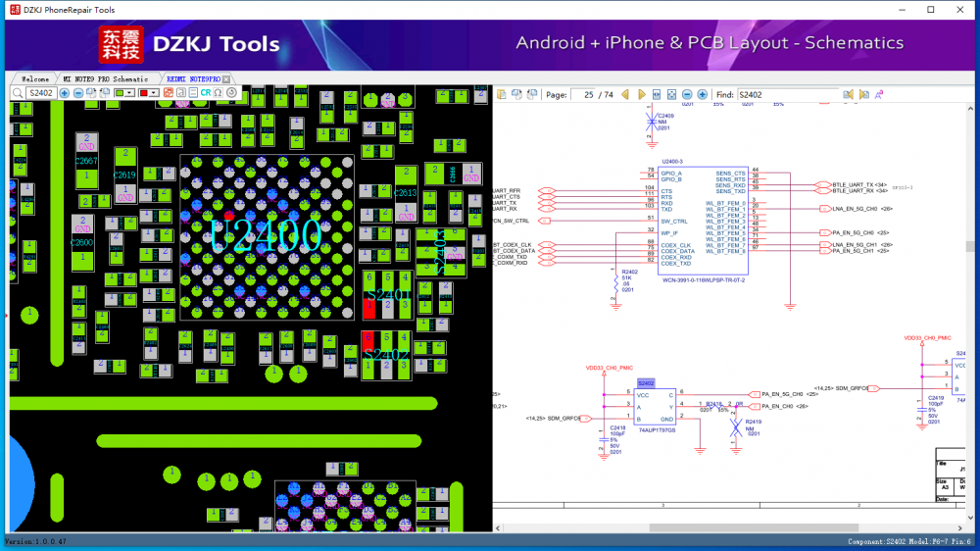Screen dimensions: 980x551
Task: Zoom out the schematic view
Action: point(687,94)
